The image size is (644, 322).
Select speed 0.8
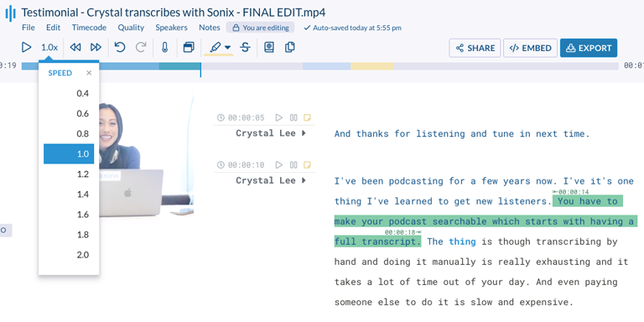[x=69, y=133]
